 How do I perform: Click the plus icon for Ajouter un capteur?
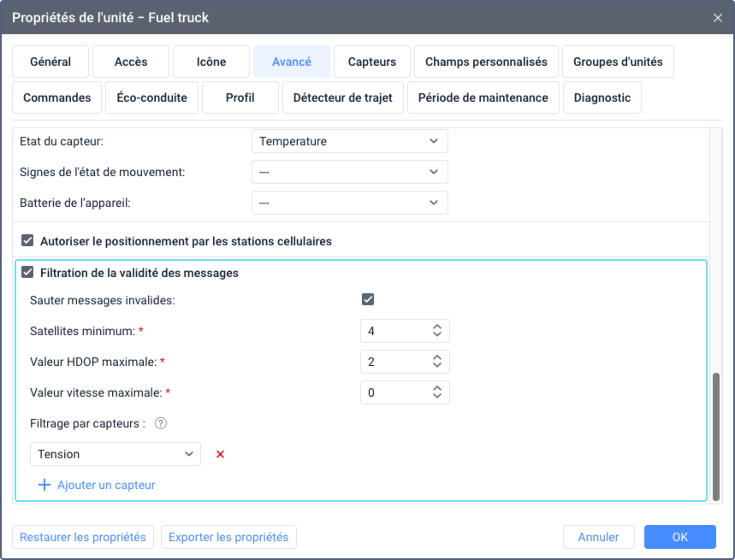pyautogui.click(x=44, y=485)
